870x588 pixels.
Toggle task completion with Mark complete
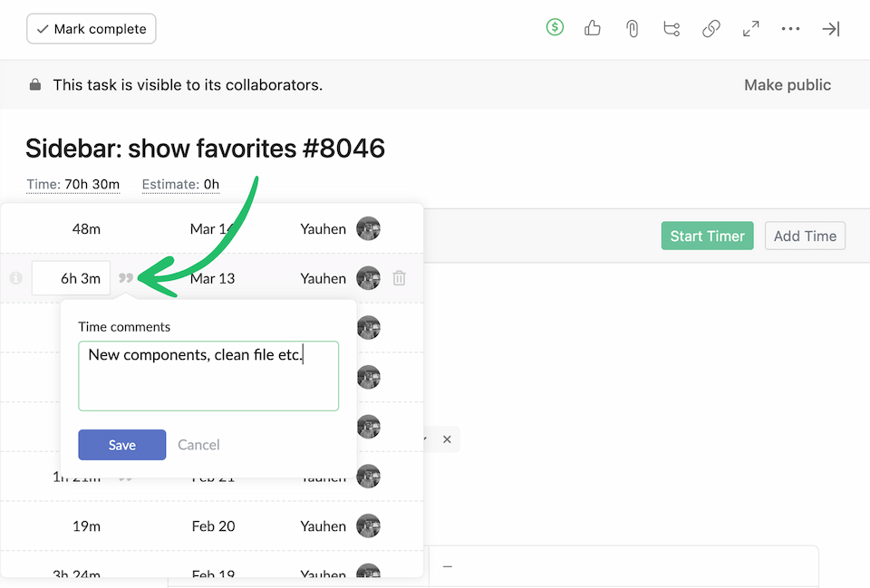[91, 28]
